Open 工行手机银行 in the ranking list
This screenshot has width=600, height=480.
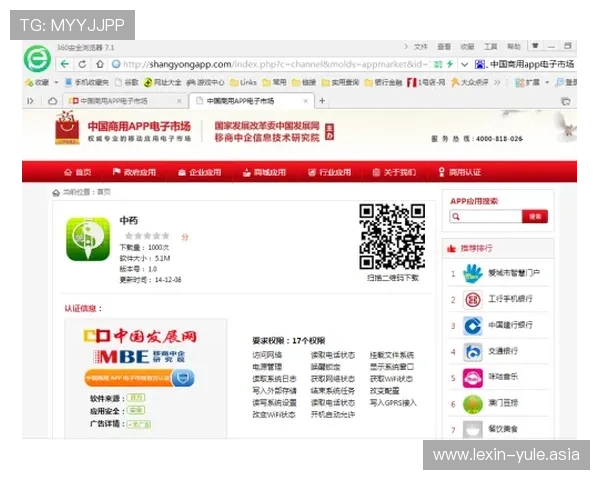499,299
